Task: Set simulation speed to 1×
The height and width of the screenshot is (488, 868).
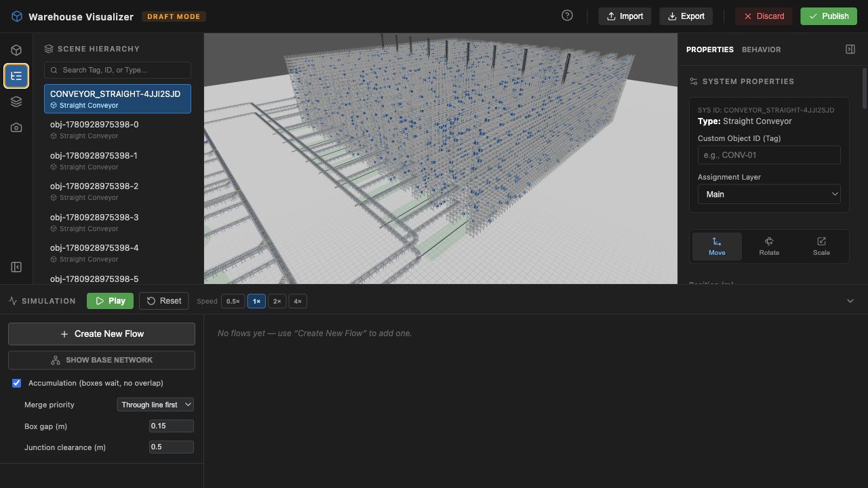Action: [x=256, y=301]
